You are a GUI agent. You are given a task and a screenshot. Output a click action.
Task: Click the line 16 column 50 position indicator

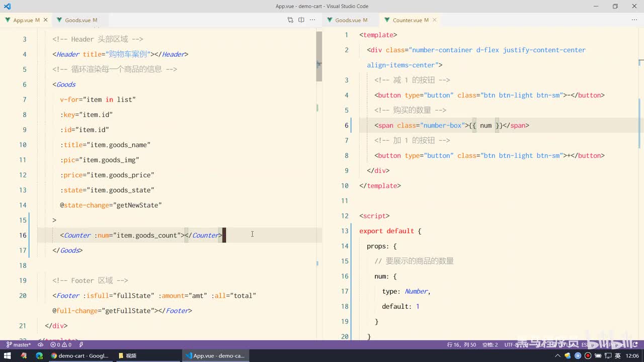click(461, 345)
